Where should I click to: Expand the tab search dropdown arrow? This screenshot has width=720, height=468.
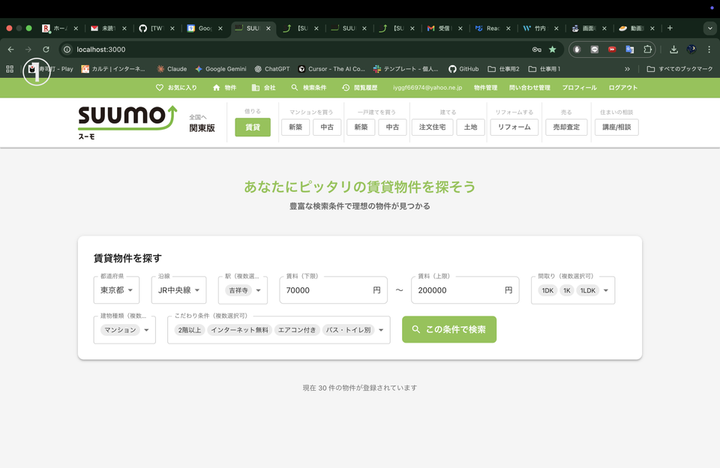click(710, 28)
